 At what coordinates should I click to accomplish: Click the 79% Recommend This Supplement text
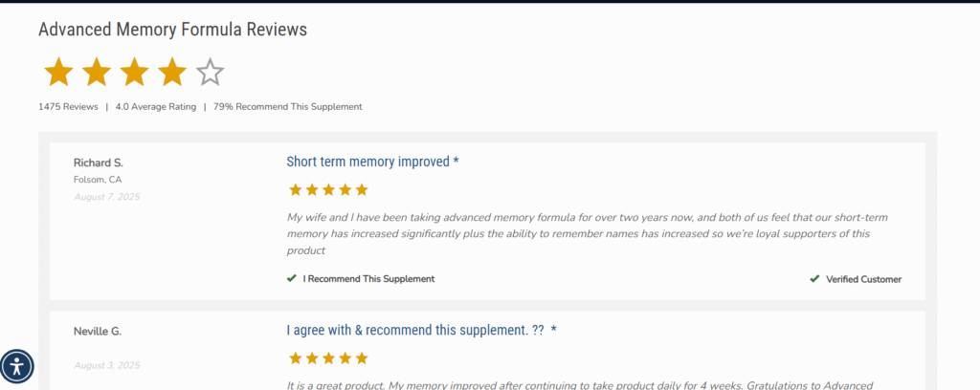(x=287, y=107)
